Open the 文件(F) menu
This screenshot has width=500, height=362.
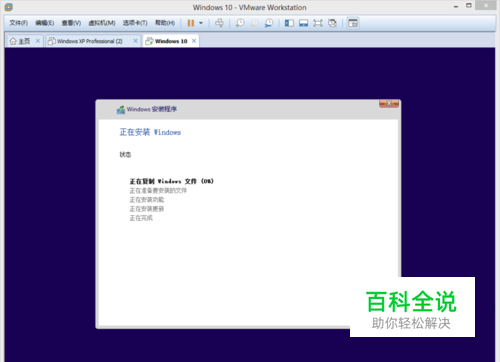pos(18,23)
